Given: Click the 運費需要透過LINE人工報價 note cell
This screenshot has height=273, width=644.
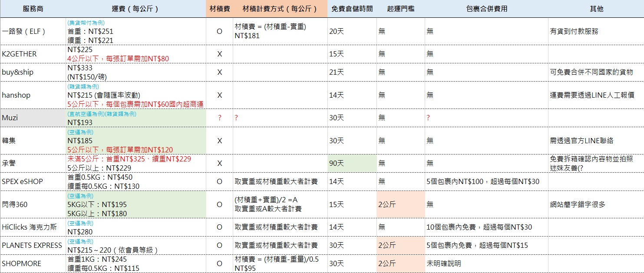Looking at the screenshot, I should pyautogui.click(x=596, y=95).
